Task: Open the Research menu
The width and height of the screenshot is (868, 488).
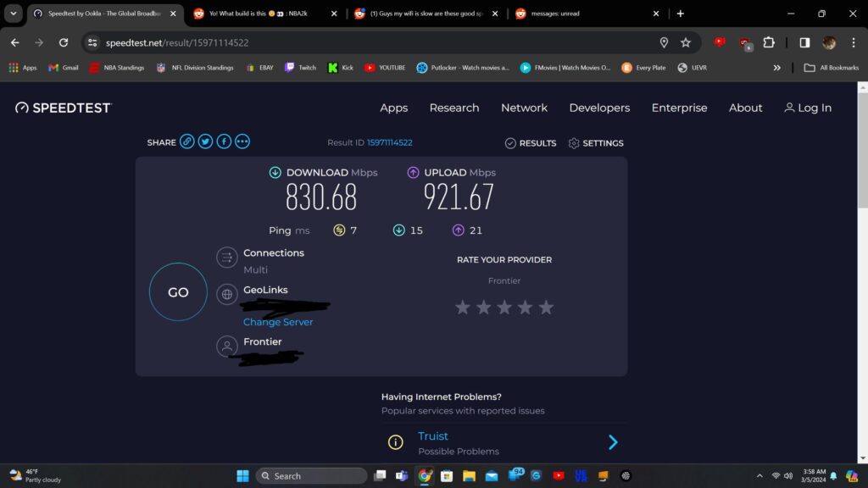Action: coord(454,108)
